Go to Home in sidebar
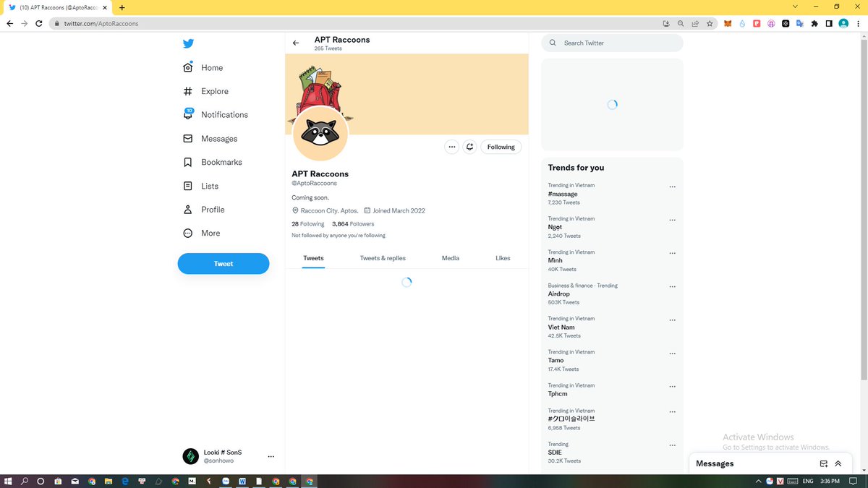Viewport: 868px width, 488px height. click(x=203, y=67)
